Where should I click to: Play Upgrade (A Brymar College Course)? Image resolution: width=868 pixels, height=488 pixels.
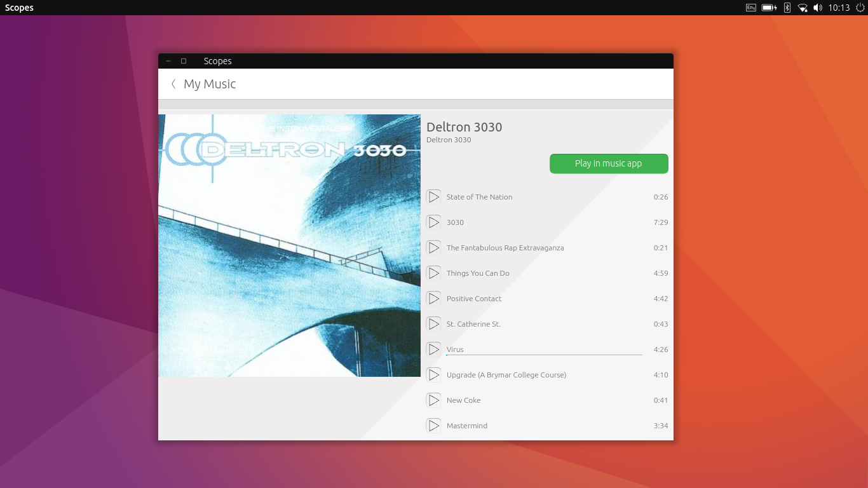(x=433, y=375)
